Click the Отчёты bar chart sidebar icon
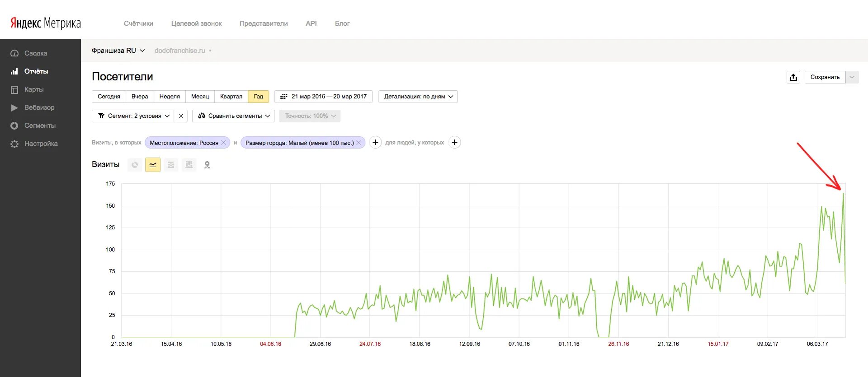The height and width of the screenshot is (377, 868). coord(14,71)
